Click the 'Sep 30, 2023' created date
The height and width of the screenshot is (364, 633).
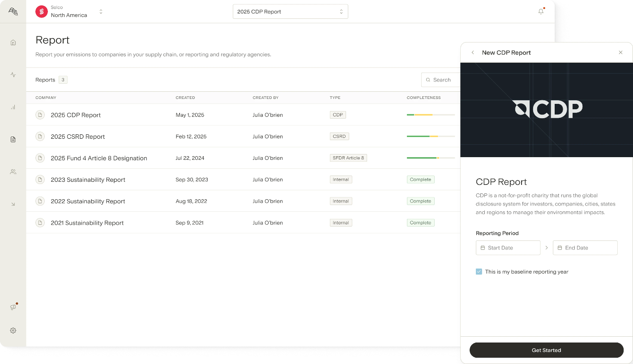(192, 180)
